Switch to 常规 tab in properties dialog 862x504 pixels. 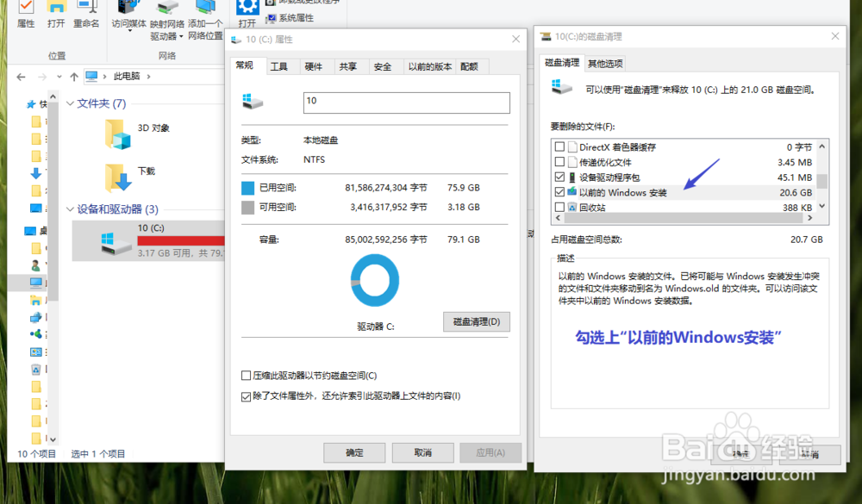[245, 65]
